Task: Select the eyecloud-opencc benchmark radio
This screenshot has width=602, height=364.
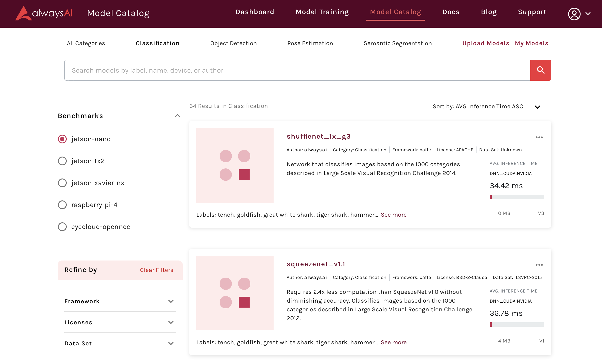Action: click(x=62, y=227)
